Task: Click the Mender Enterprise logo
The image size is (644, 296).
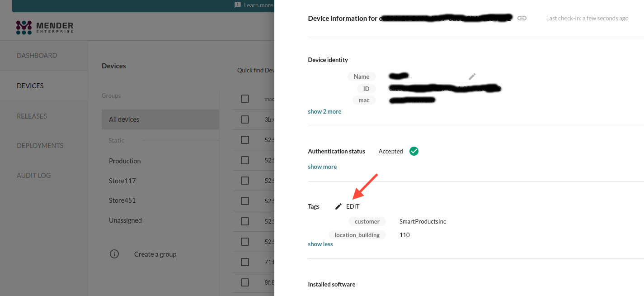Action: 44,27
